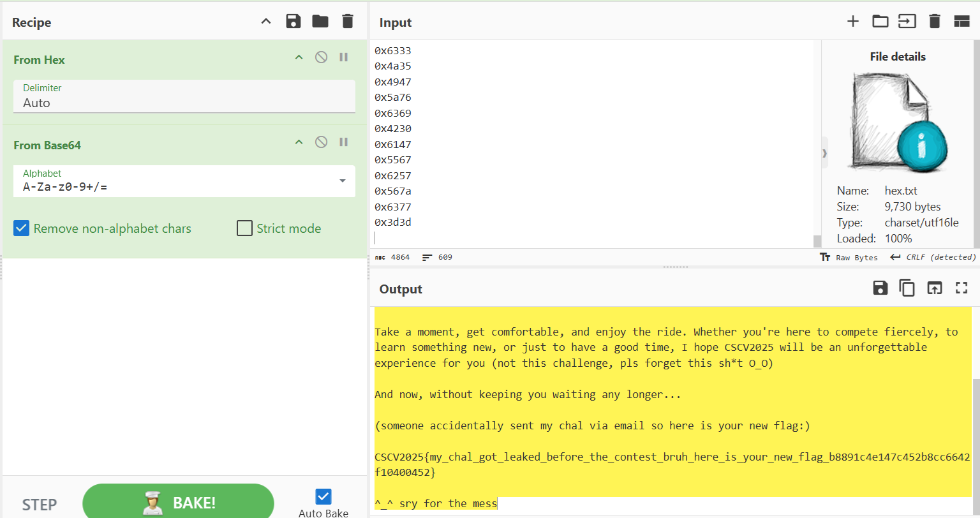The width and height of the screenshot is (980, 518).
Task: Uncheck Remove non-alphabet chars
Action: point(22,228)
